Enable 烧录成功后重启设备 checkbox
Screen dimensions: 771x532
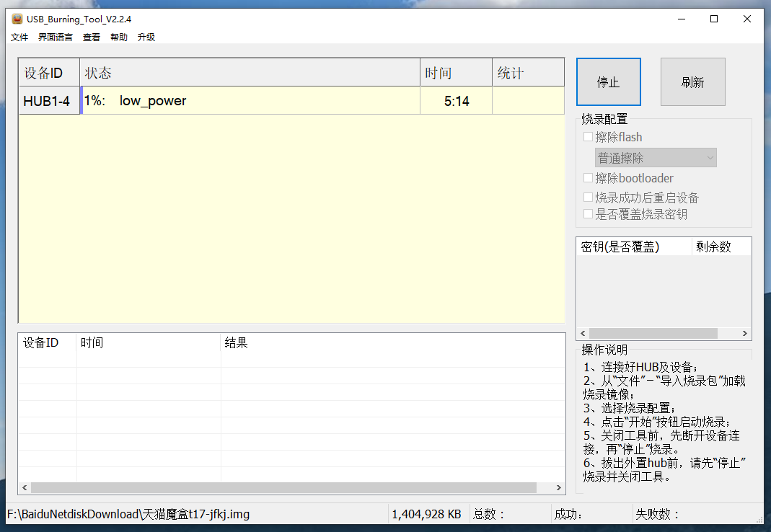coord(589,198)
